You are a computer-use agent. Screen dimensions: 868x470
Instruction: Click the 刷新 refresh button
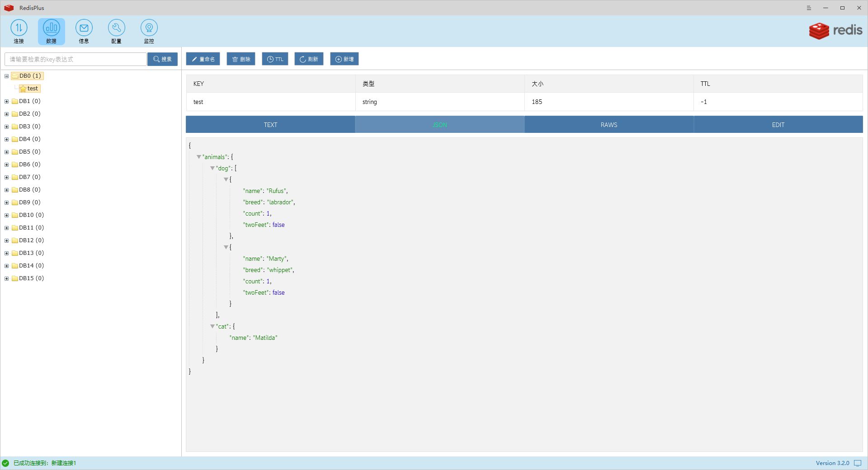309,59
